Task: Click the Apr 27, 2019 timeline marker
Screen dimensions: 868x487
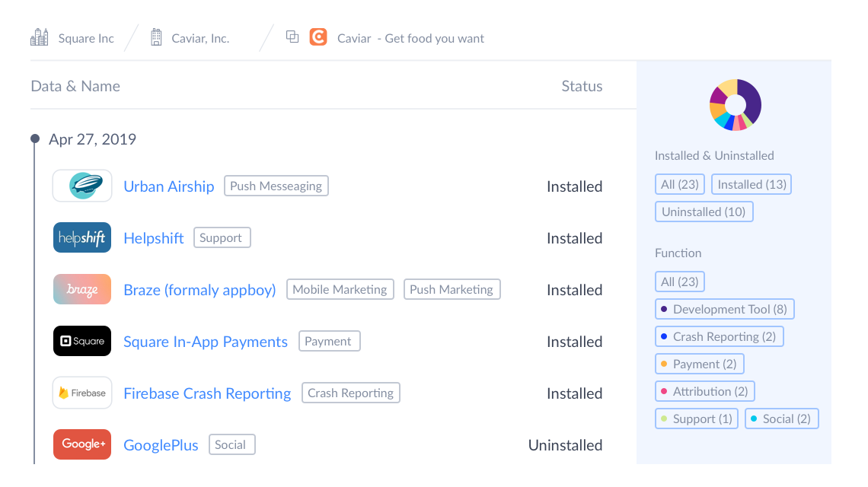Action: click(35, 139)
